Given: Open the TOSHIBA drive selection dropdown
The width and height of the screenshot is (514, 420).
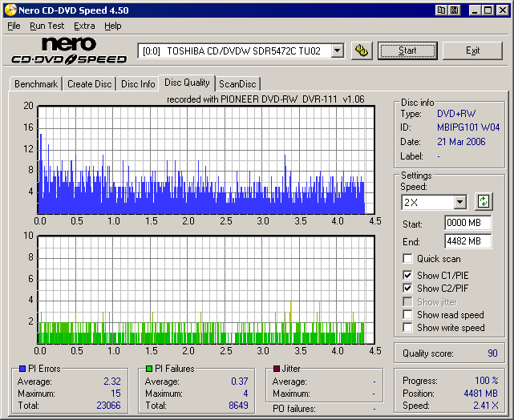Looking at the screenshot, I should pos(337,50).
